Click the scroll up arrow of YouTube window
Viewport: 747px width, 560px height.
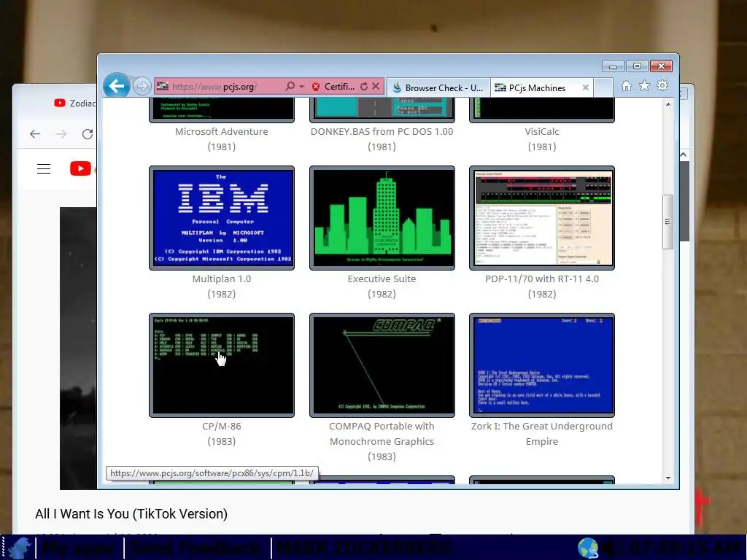(x=684, y=155)
